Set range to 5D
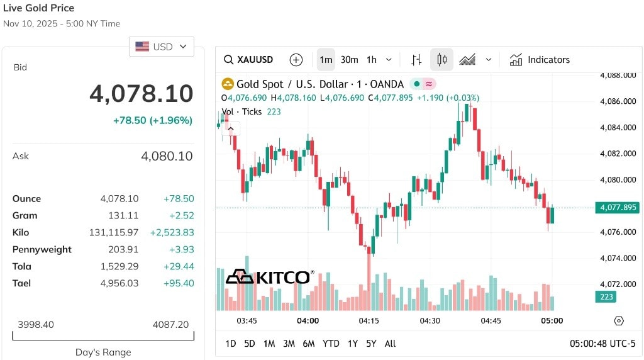The height and width of the screenshot is (360, 644). 249,344
